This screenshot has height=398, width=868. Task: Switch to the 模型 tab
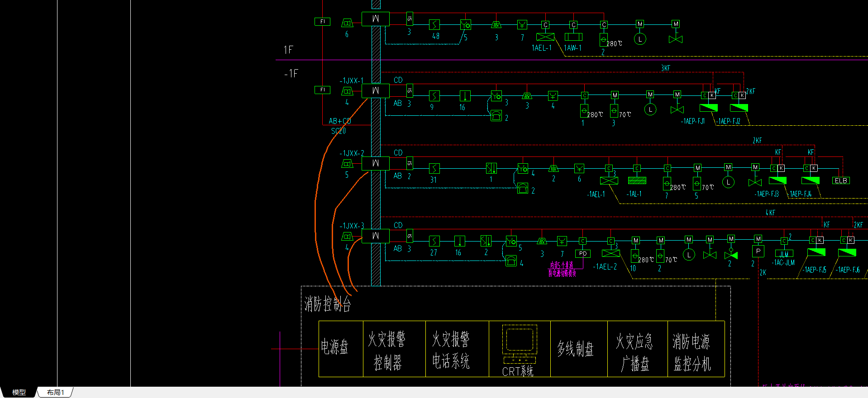pyautogui.click(x=19, y=392)
